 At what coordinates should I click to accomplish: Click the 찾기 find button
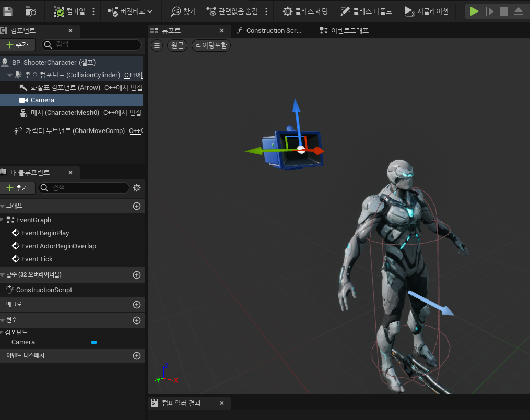183,11
